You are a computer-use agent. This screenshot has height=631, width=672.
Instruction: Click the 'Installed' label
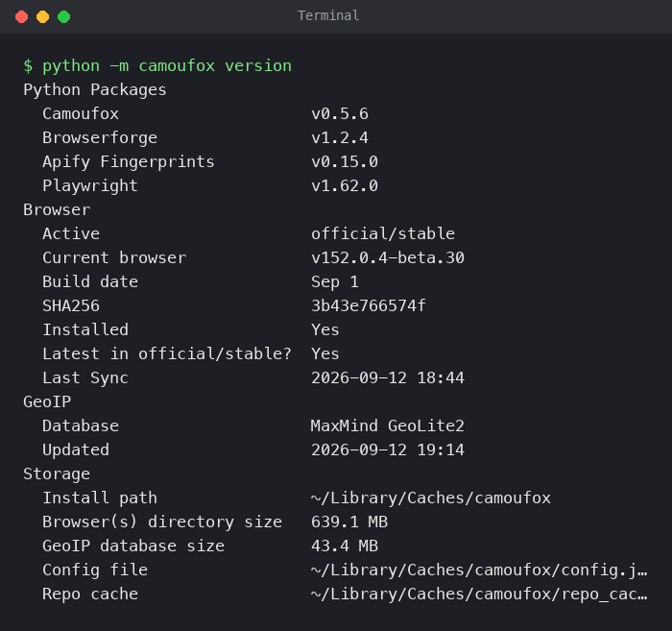[x=85, y=330]
